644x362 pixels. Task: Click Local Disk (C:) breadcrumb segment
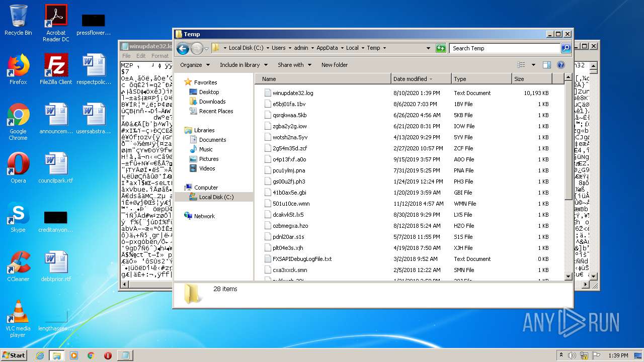point(246,48)
